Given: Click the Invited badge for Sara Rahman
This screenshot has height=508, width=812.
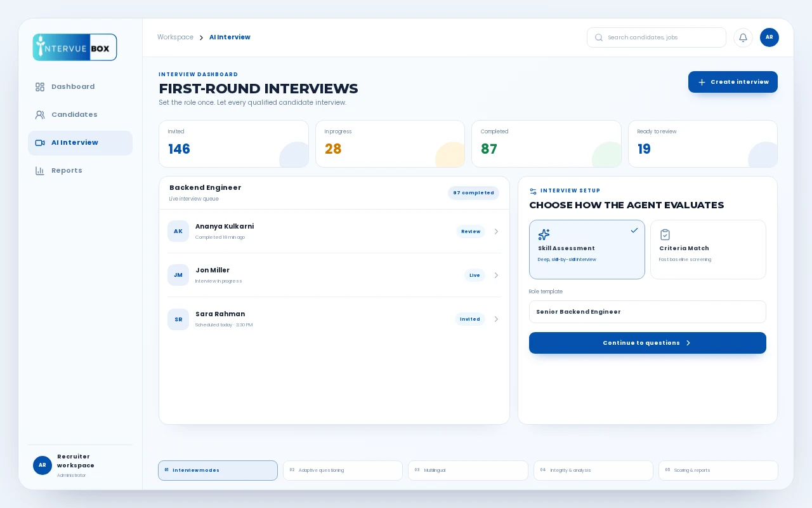Looking at the screenshot, I should [x=470, y=319].
